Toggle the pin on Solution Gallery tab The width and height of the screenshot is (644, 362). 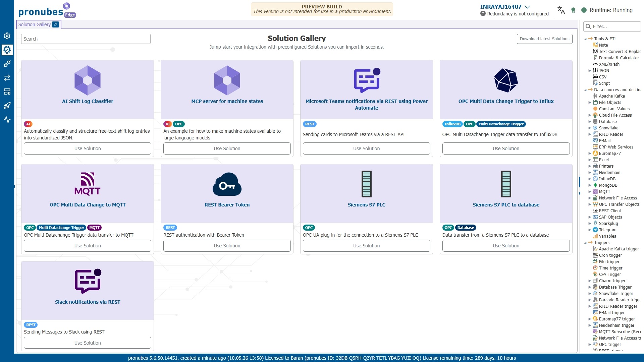pyautogui.click(x=56, y=24)
